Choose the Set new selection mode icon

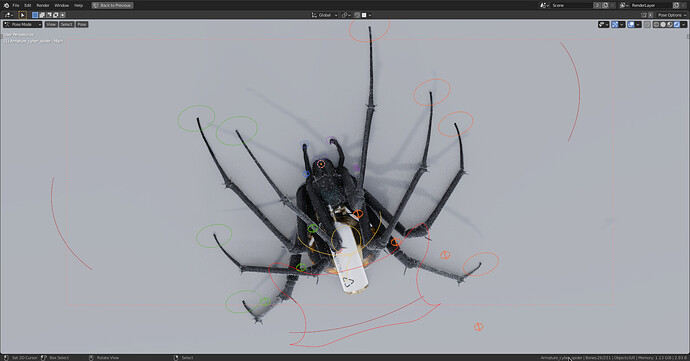[35, 15]
